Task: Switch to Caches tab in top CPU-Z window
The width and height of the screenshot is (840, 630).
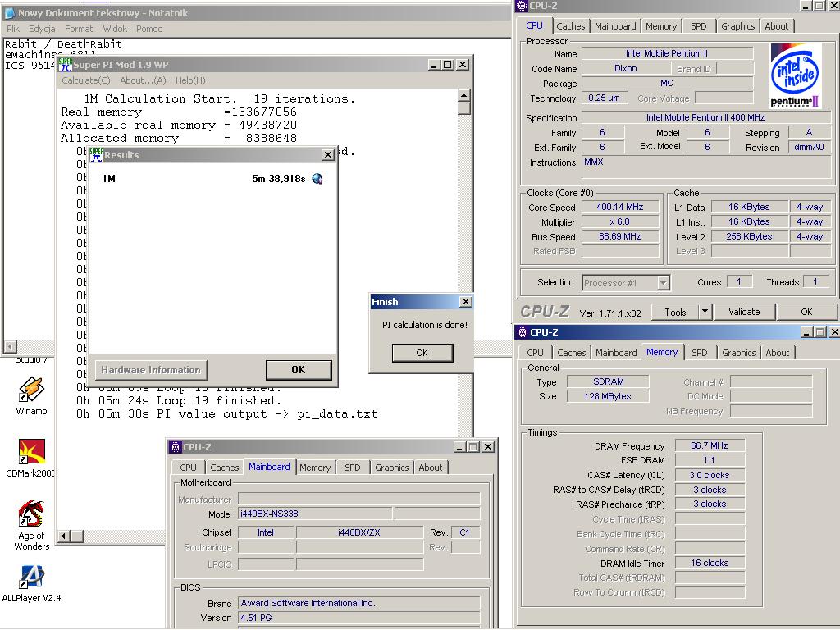Action: pos(571,25)
